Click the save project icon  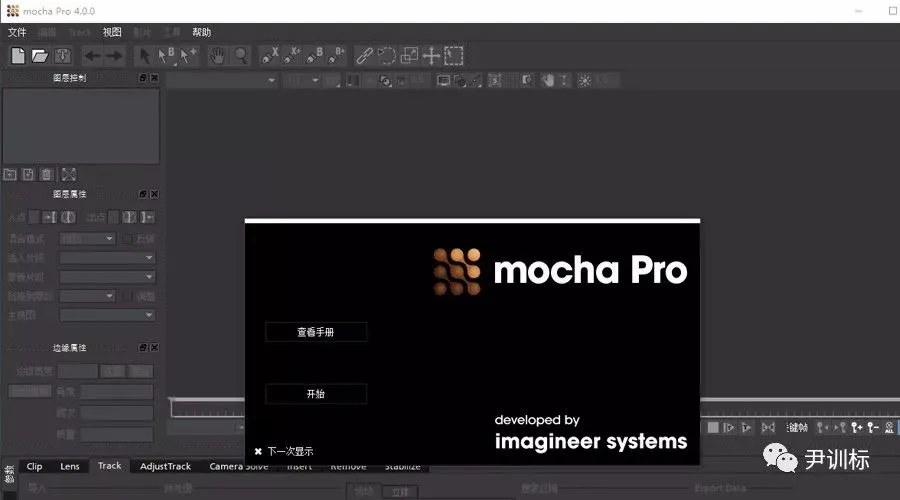pyautogui.click(x=63, y=56)
